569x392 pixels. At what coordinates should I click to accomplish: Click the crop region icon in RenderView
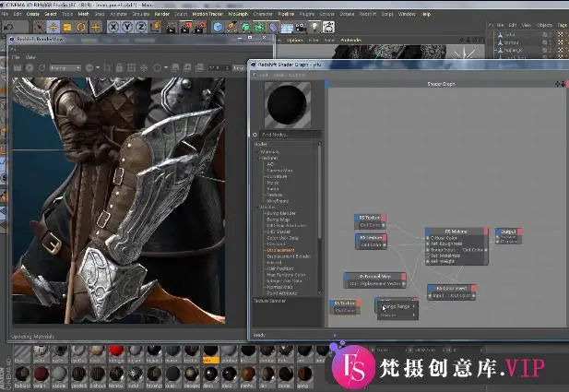(107, 68)
